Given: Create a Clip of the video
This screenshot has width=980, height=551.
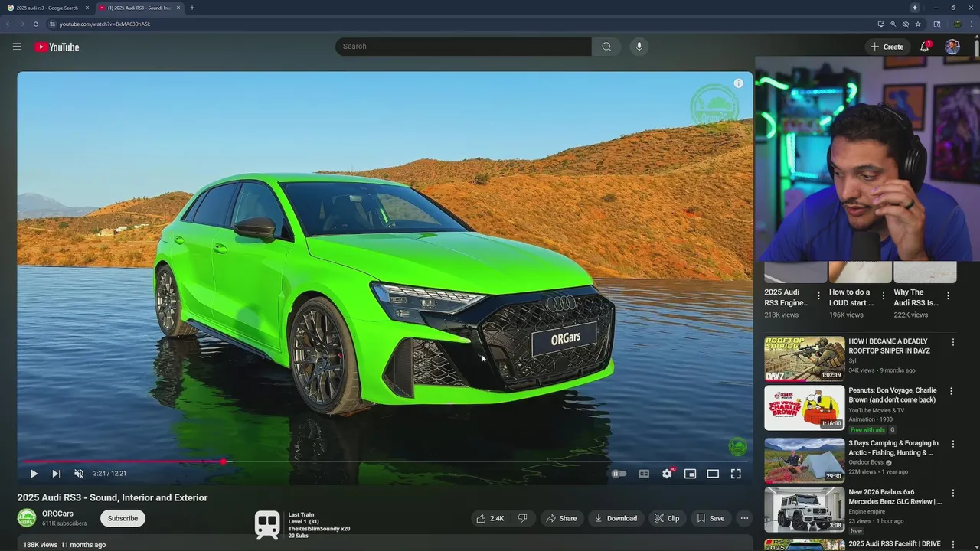Looking at the screenshot, I should 667,518.
